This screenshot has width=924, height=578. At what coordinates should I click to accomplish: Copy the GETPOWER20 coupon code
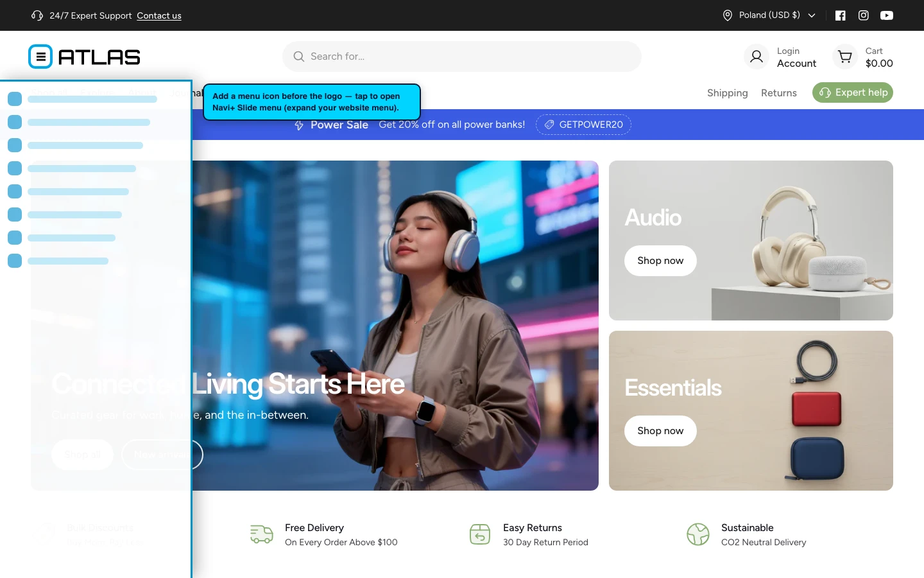[583, 125]
